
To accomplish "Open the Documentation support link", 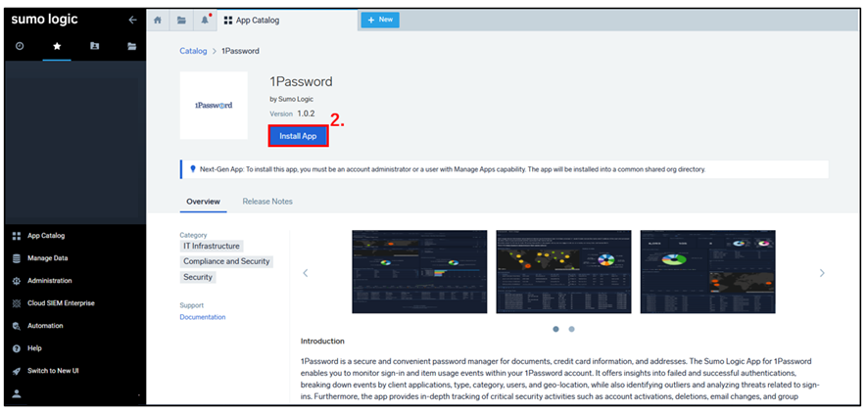I will click(203, 317).
